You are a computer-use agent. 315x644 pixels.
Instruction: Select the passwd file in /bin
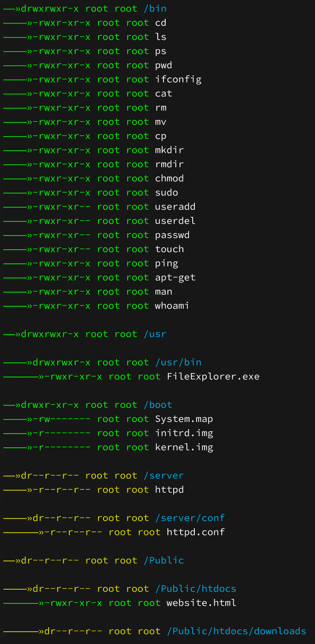[x=172, y=235]
